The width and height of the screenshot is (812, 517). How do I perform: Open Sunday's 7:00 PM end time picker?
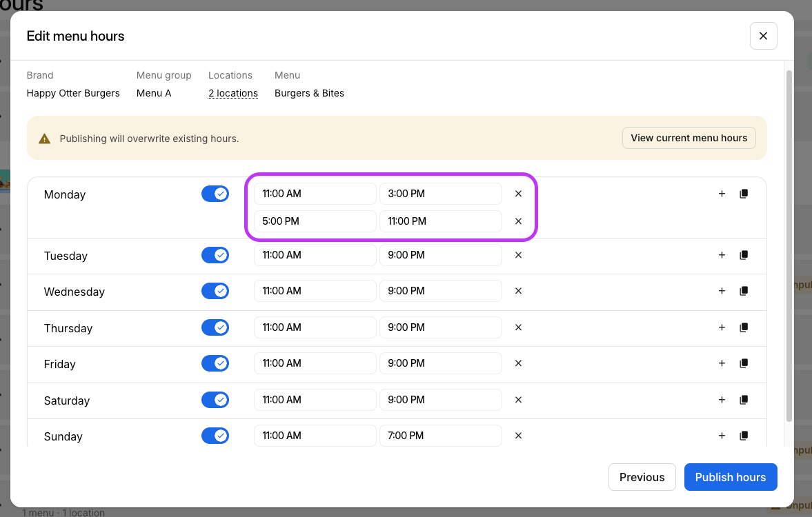(440, 436)
